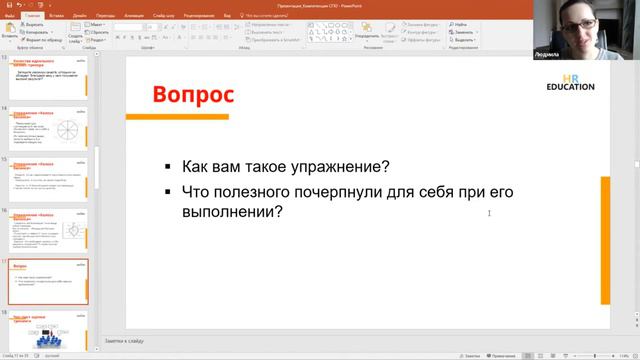Open Заливка фигуры shape fill
640x360 pixels.
click(x=420, y=25)
